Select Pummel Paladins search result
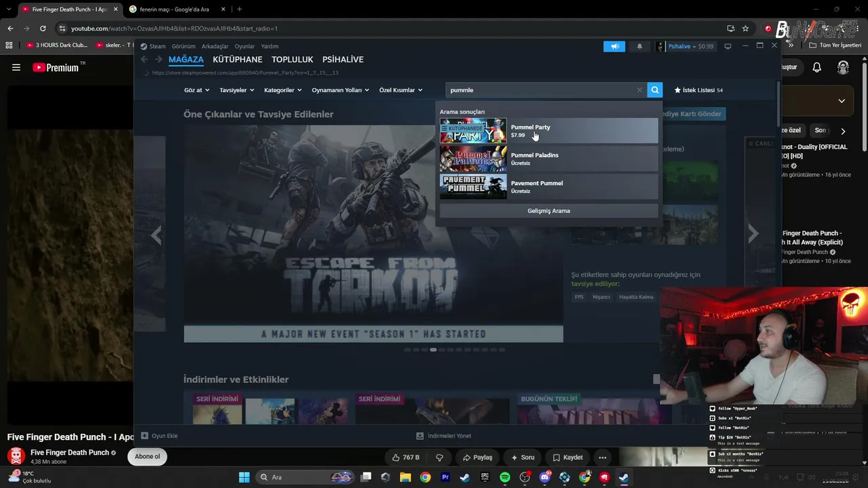Viewport: 868px width, 488px height. click(x=549, y=159)
